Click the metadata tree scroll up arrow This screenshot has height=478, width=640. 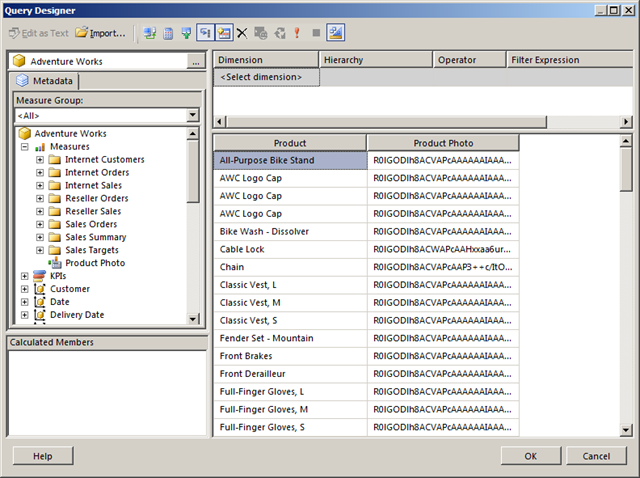pyautogui.click(x=193, y=133)
